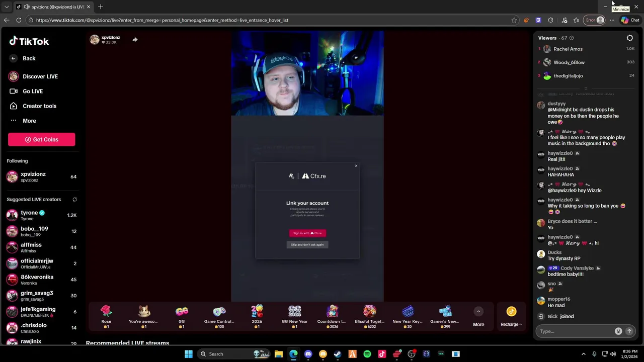The image size is (644, 362).
Task: Open suggested creator bobo__109
Action: tap(41, 231)
